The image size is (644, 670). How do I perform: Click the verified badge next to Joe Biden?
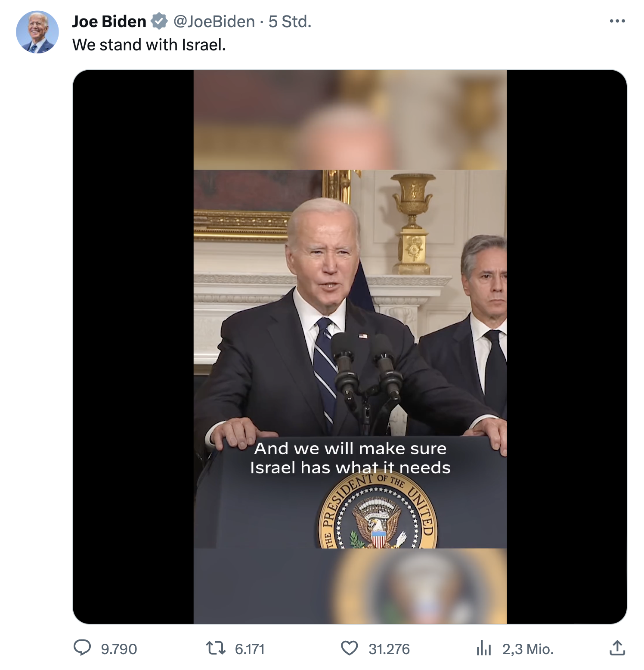(159, 21)
